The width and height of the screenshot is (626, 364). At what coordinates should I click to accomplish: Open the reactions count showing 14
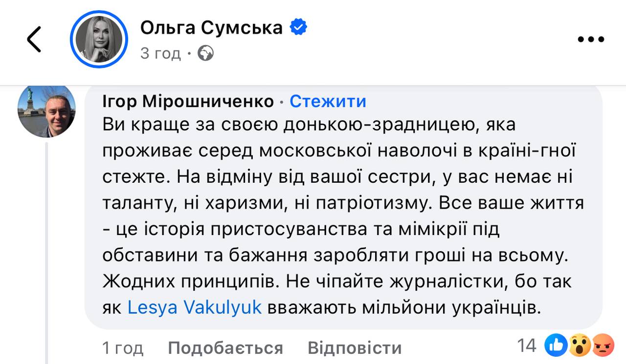coord(526,346)
